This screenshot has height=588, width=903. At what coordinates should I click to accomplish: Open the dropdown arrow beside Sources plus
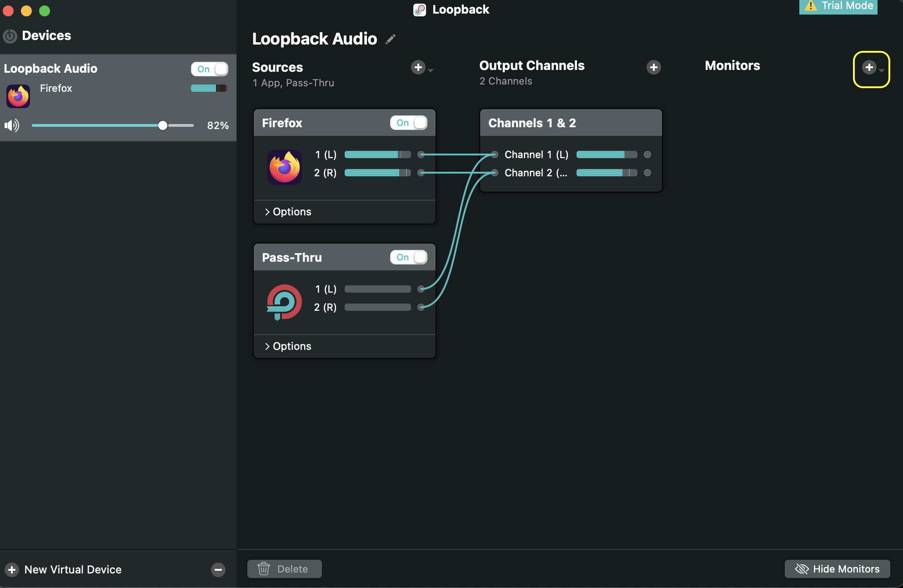click(x=431, y=70)
